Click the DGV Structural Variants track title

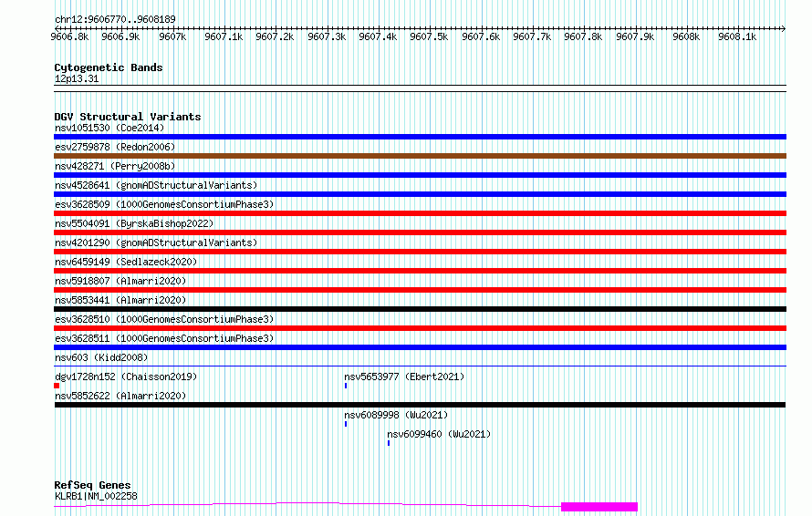128,117
